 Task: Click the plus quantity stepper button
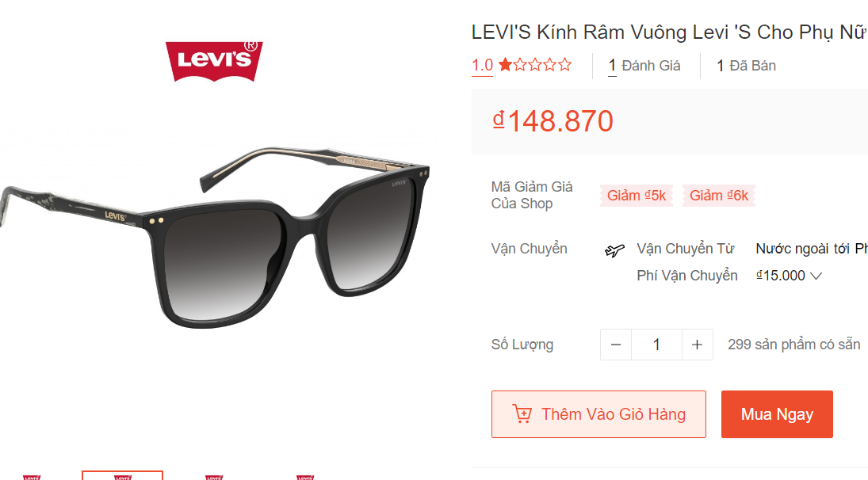click(x=697, y=345)
